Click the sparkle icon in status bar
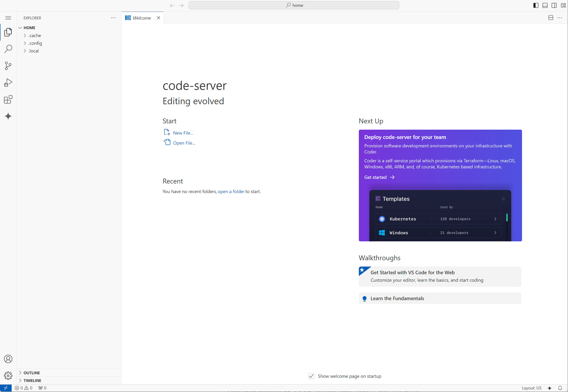Image resolution: width=568 pixels, height=392 pixels. 550,388
